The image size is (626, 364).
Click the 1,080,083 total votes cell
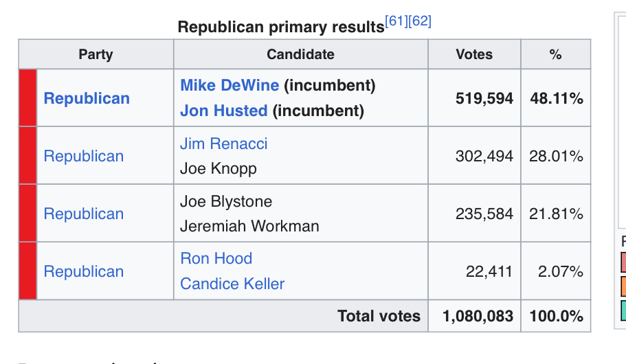tap(478, 316)
